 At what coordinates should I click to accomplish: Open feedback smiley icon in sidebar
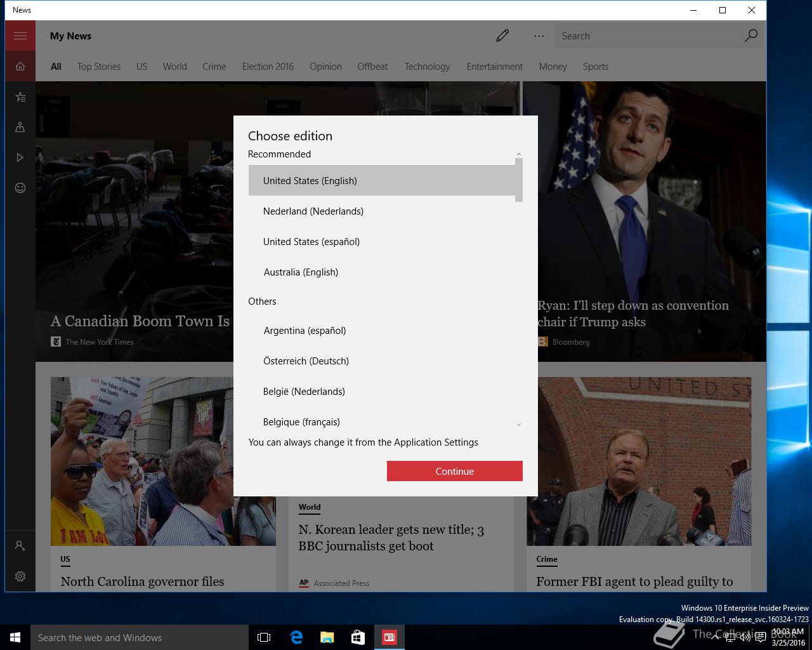click(20, 188)
